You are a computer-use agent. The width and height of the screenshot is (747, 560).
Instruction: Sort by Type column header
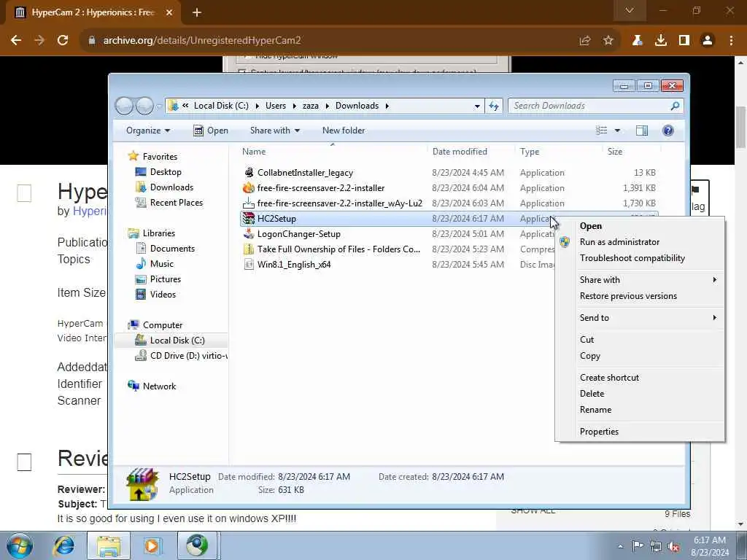(x=530, y=152)
